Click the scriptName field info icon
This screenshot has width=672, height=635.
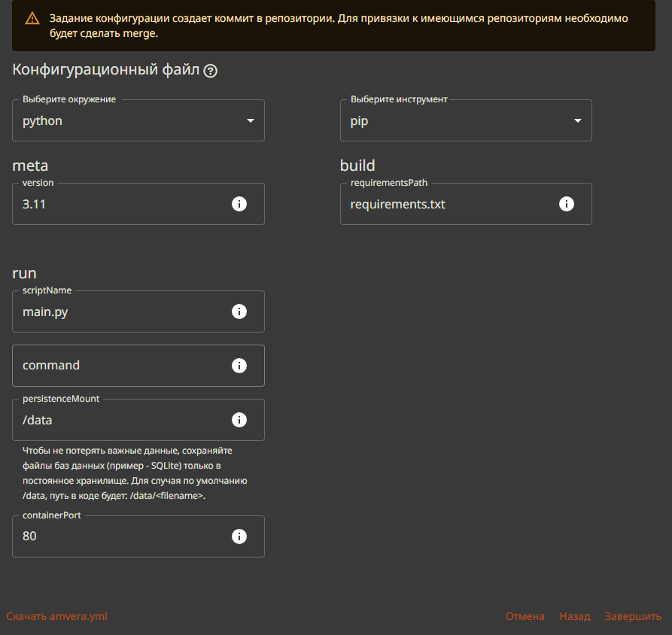(x=239, y=311)
